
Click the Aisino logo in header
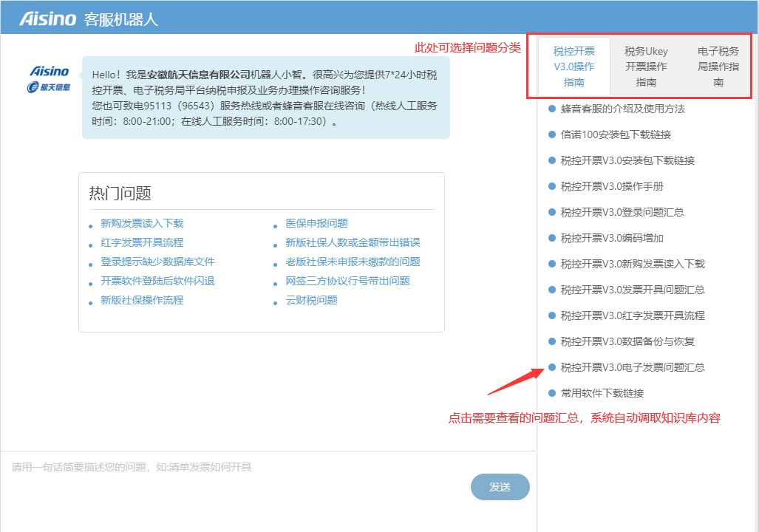(47, 19)
